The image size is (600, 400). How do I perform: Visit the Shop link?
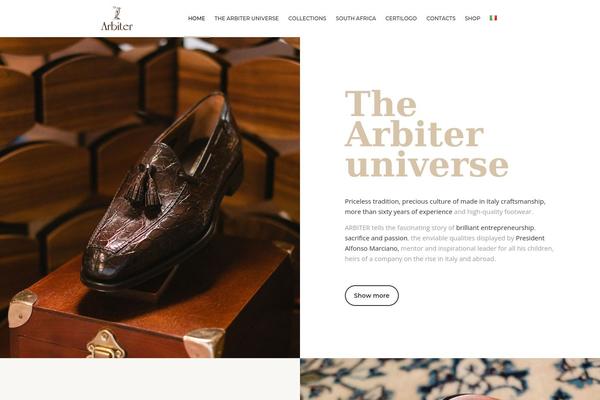click(472, 18)
